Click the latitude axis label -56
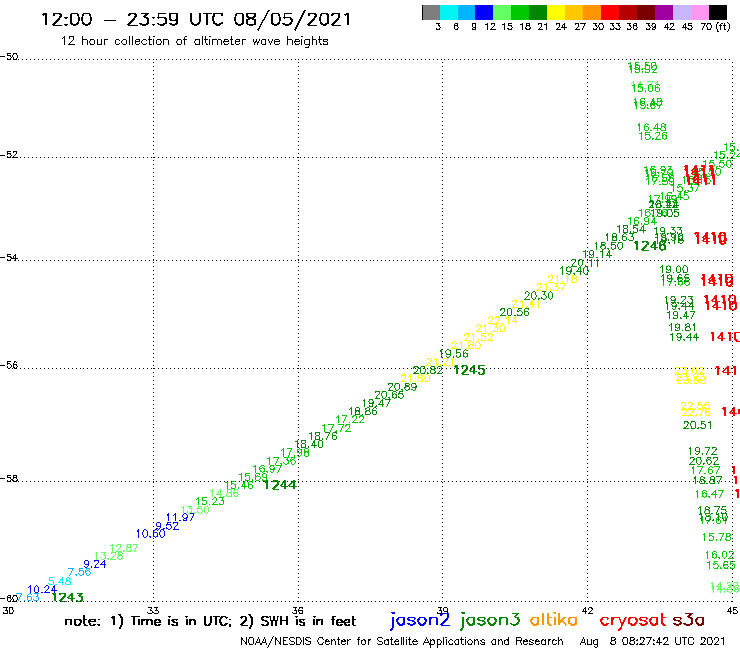Viewport: 740px width, 650px height. pyautogui.click(x=9, y=365)
